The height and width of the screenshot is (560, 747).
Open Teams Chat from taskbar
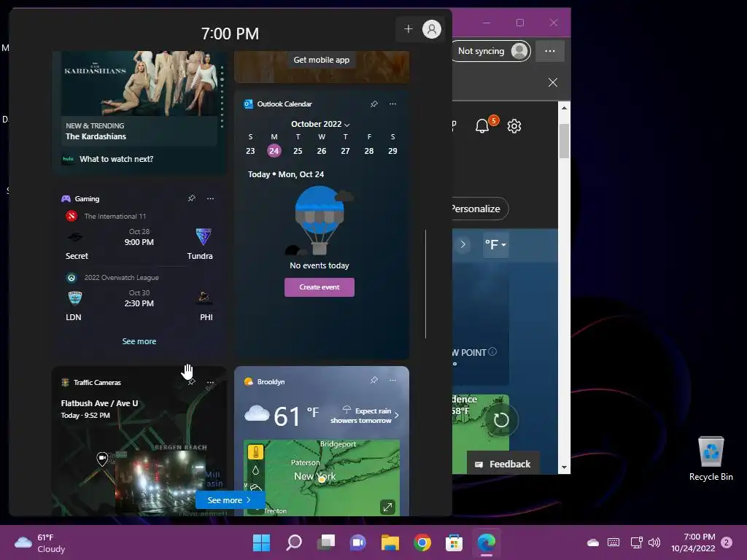[x=357, y=542]
